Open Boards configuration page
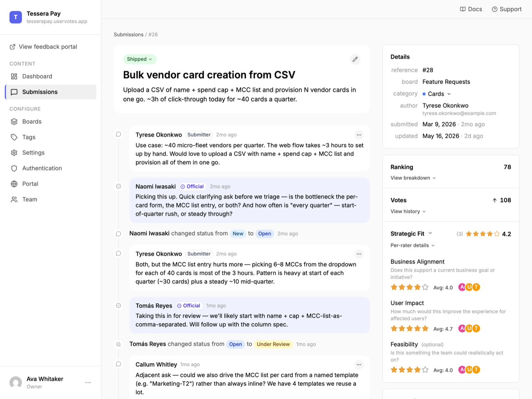The width and height of the screenshot is (532, 399). [x=51, y=121]
